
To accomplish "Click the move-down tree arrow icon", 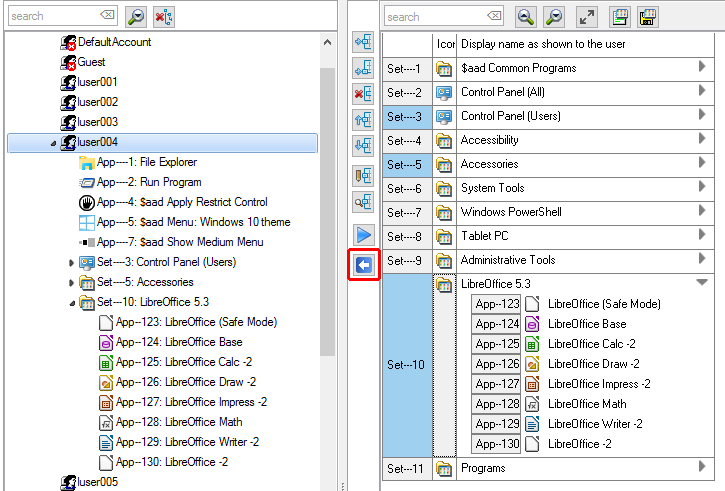I will tap(363, 145).
